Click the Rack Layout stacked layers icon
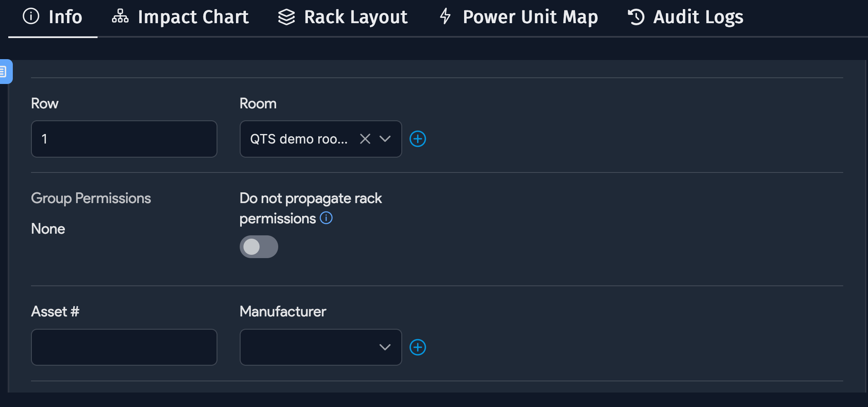 pos(286,17)
